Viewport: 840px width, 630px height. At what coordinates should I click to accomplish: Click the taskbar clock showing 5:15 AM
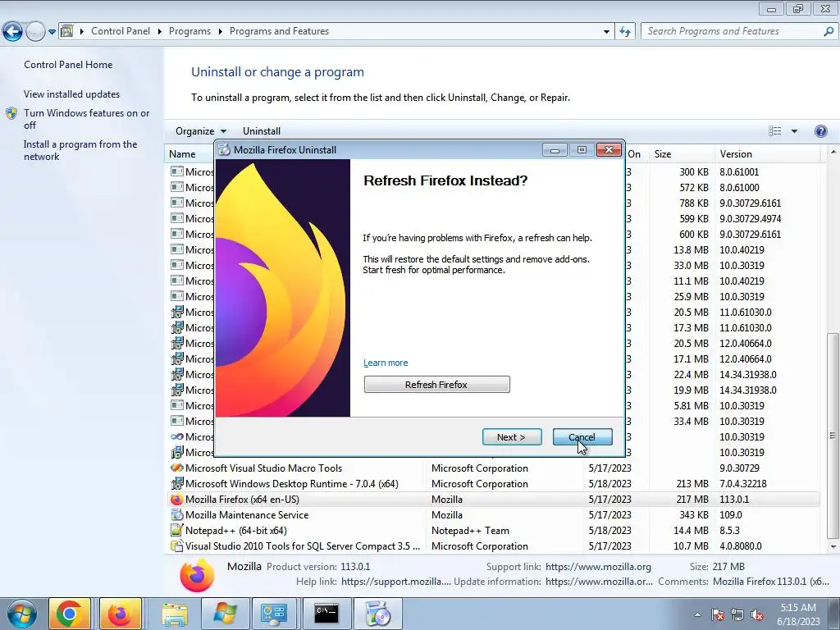798,614
